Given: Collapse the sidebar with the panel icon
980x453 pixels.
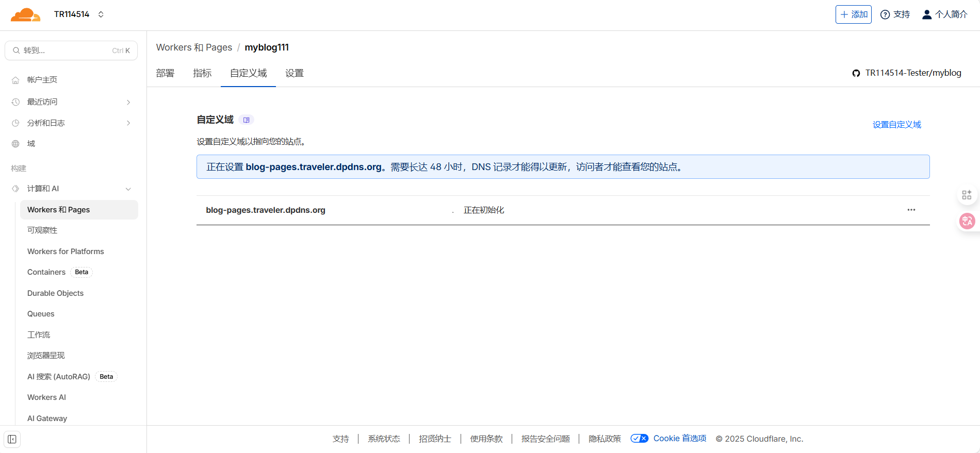Looking at the screenshot, I should (x=12, y=439).
